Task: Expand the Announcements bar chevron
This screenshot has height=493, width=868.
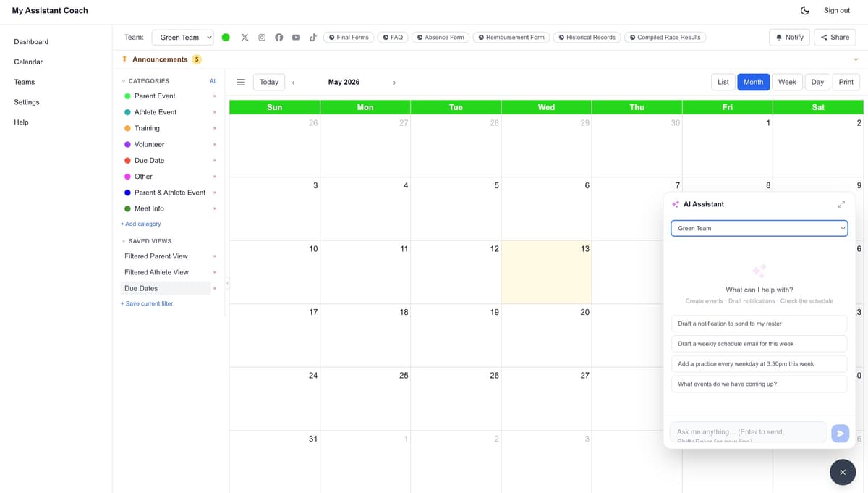Action: 856,59
